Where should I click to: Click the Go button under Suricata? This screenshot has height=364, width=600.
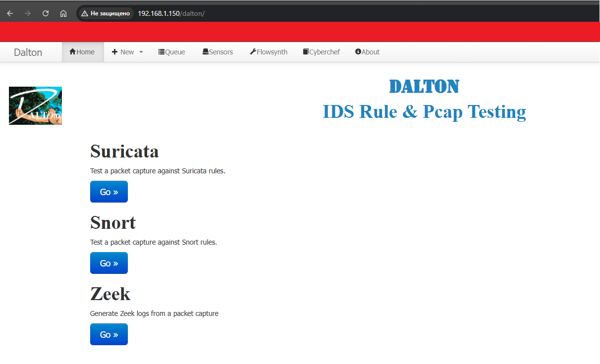pyautogui.click(x=109, y=192)
